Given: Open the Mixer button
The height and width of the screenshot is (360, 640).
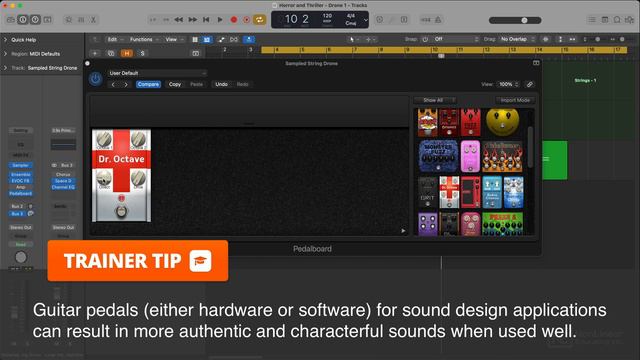Looking at the screenshot, I should [x=81, y=20].
